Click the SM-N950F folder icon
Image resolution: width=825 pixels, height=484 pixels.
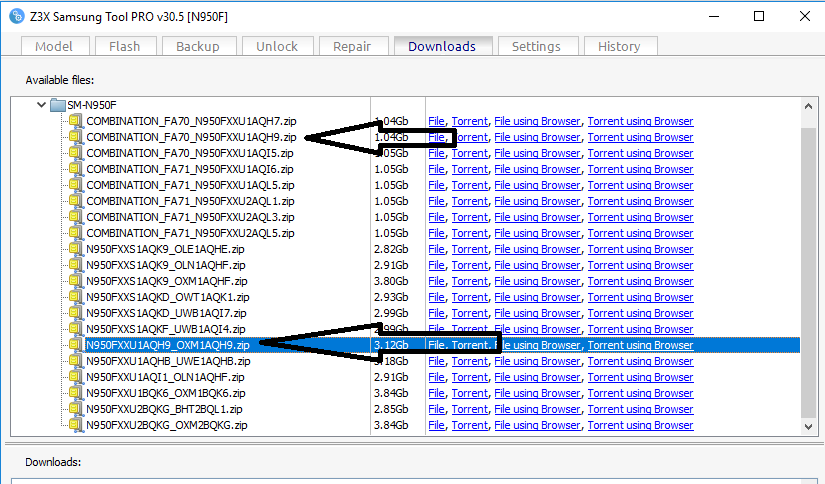(57, 105)
